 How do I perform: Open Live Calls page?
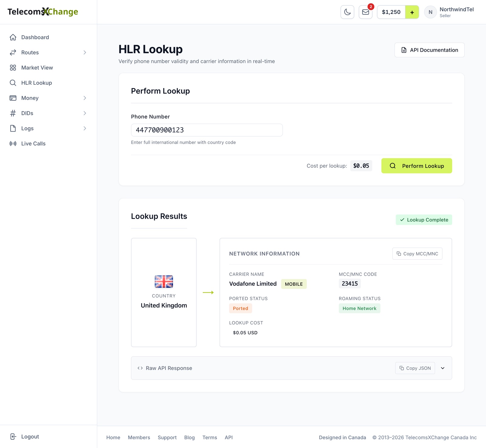click(49, 144)
